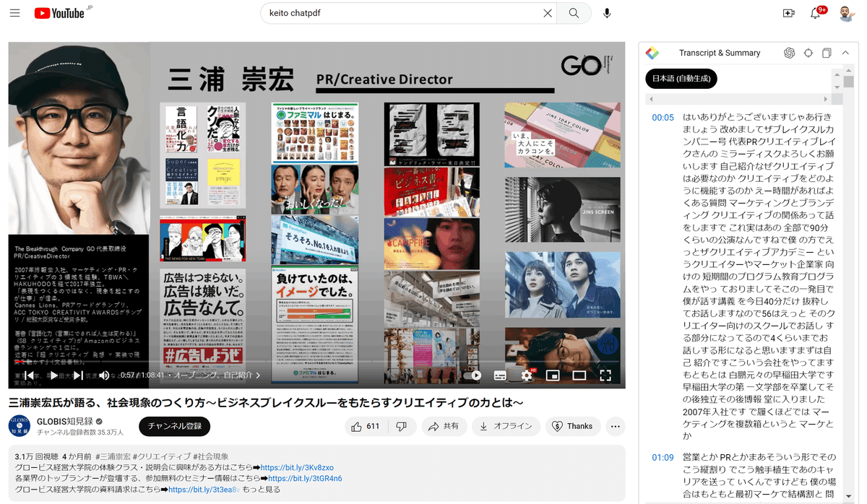Click the transcript panel vertical scrollbar thumb
867x504 pixels.
849,82
